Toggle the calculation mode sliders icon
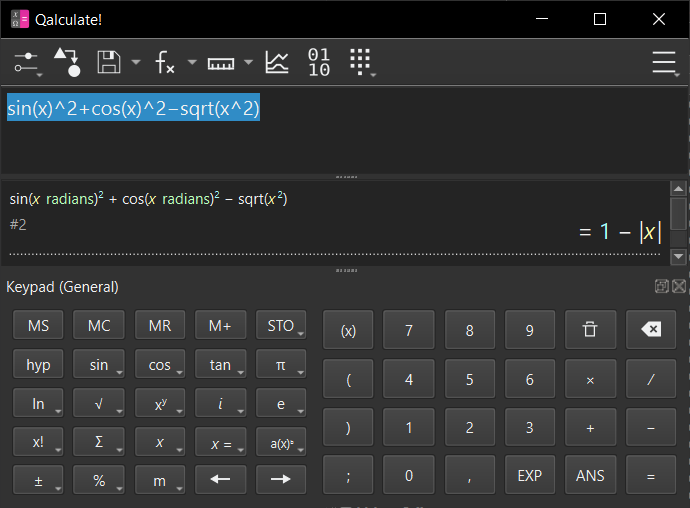Screen dimensions: 690x508 tap(26, 63)
